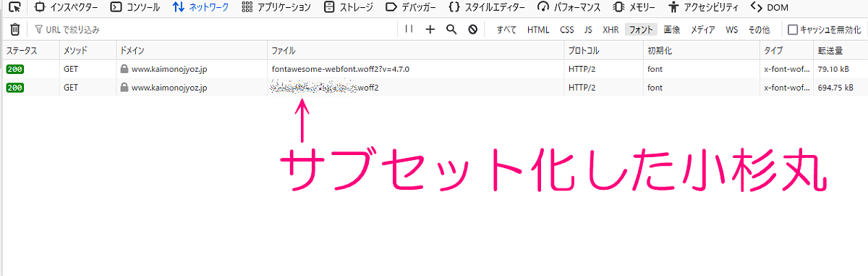868x276 pixels.
Task: Click the 200 status of 694.75 kB row
Action: click(x=16, y=88)
